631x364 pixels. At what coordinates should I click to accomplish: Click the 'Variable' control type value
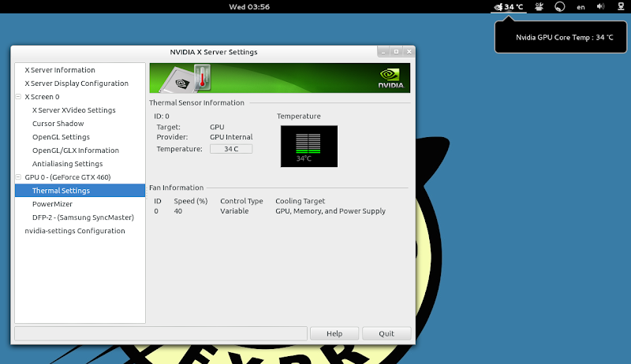[x=234, y=211]
